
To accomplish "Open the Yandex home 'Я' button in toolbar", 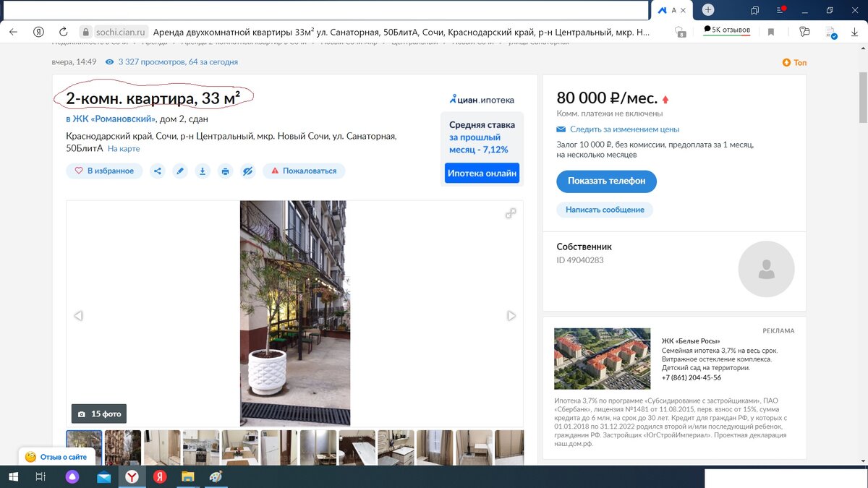I will tap(38, 32).
